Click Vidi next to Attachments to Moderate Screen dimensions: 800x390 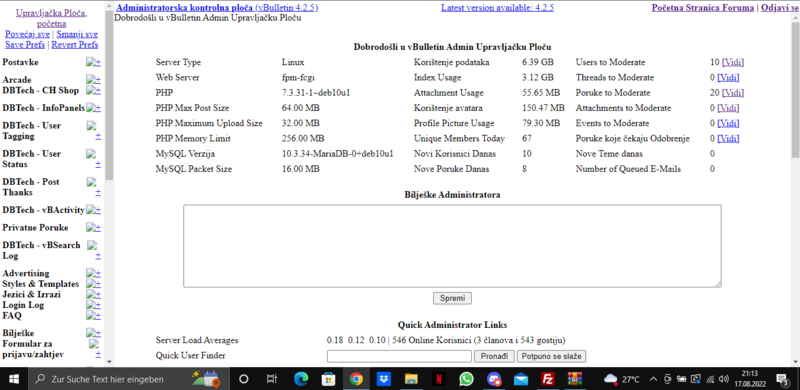click(728, 108)
